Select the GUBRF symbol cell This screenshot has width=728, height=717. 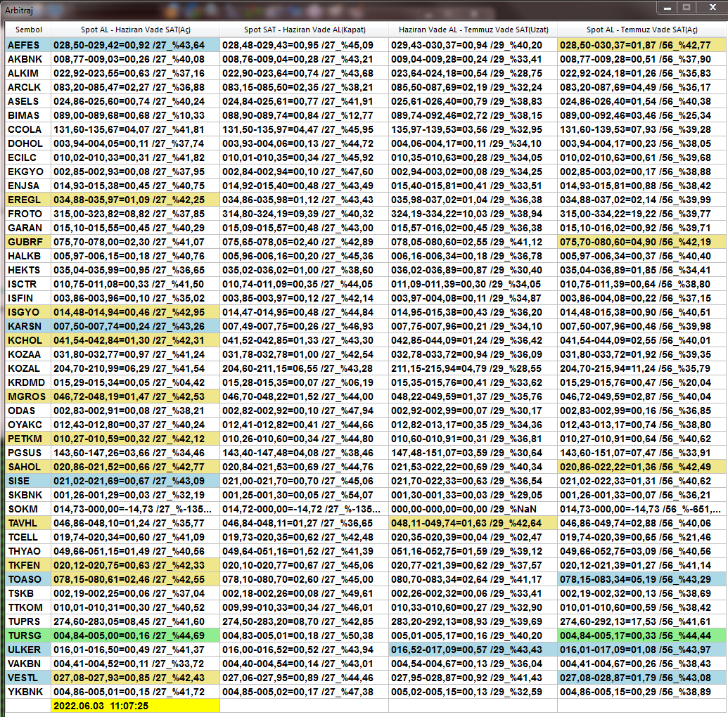tap(28, 242)
